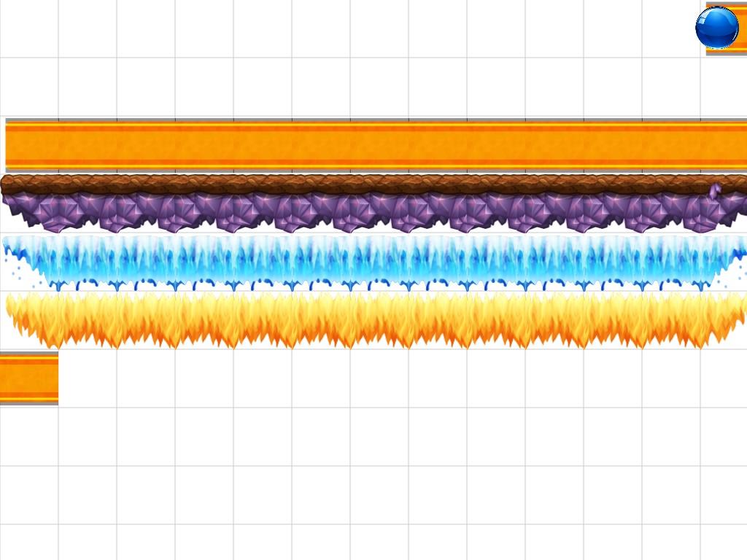Select the yellow-orange fire flames strip

(373, 319)
